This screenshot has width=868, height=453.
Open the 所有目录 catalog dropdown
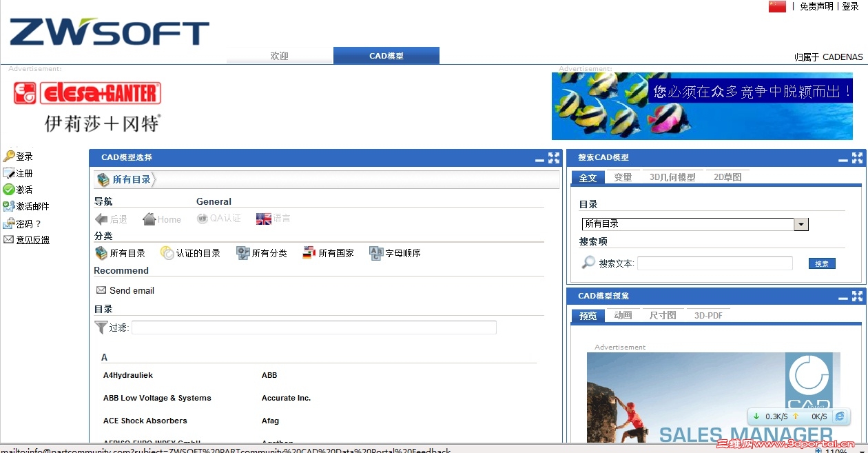pyautogui.click(x=695, y=224)
